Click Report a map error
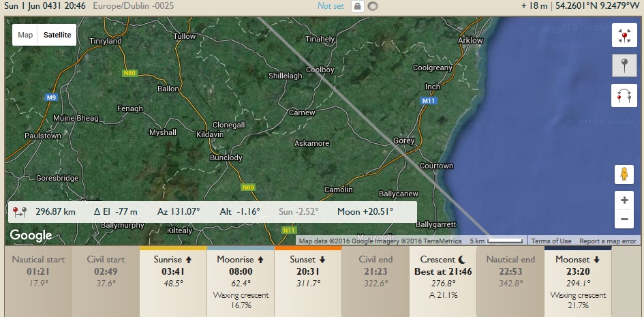644x317 pixels. point(607,241)
